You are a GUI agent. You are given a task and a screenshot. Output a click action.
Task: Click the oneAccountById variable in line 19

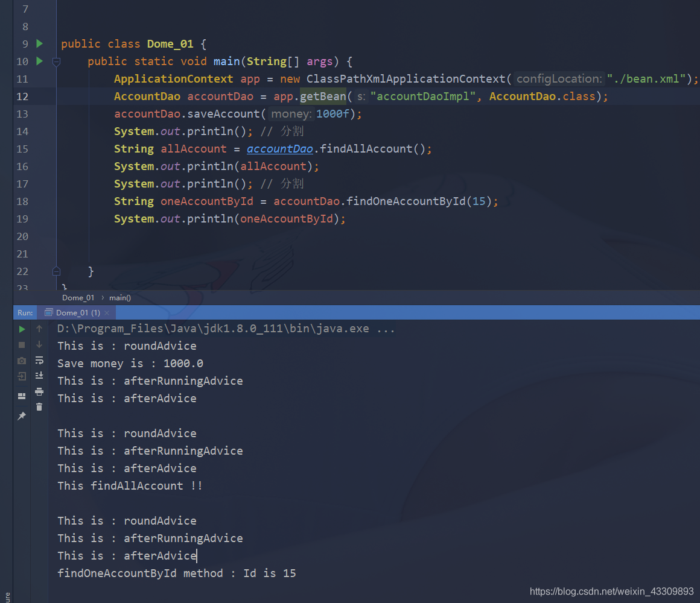[x=287, y=218]
